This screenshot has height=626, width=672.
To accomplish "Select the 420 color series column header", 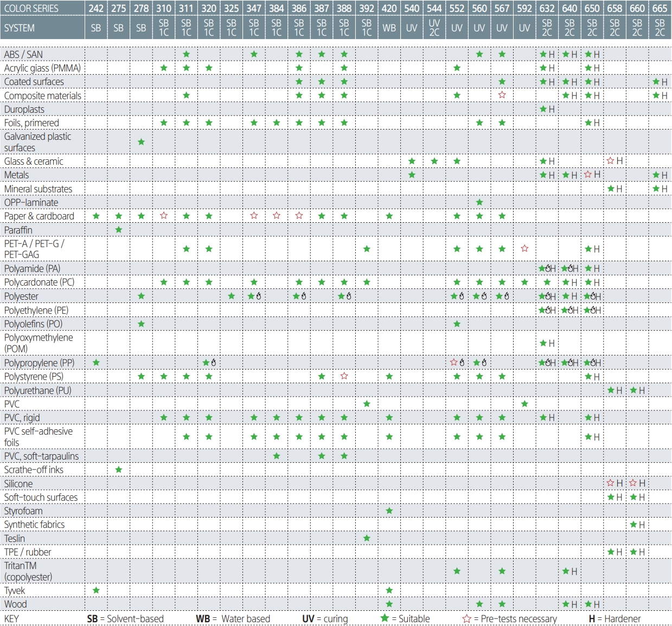I will 389,8.
